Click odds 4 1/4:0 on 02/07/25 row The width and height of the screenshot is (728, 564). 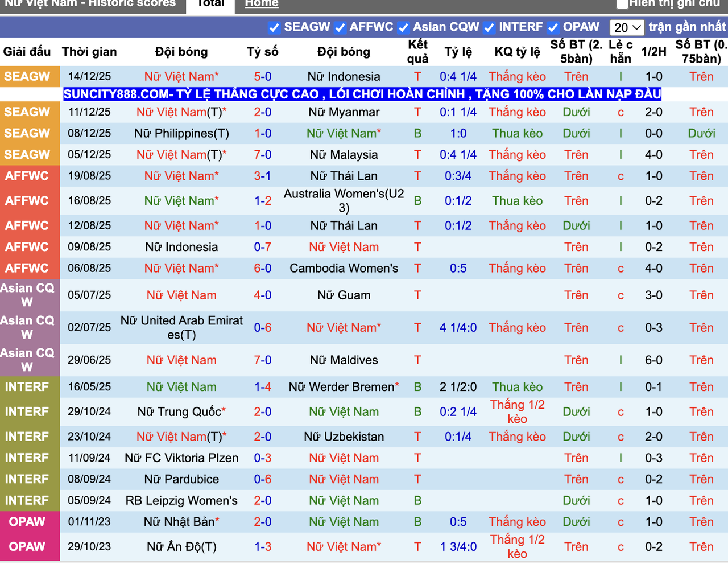click(x=458, y=328)
